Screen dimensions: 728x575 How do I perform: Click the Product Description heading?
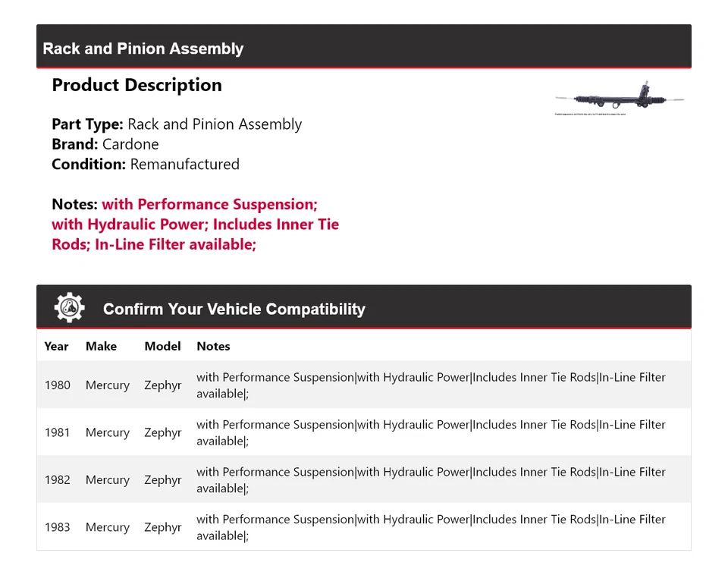click(x=136, y=85)
